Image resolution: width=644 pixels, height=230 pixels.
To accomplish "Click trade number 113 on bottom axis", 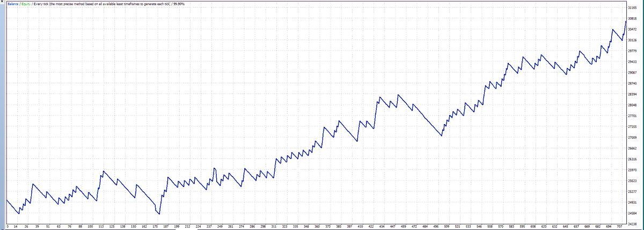I will tap(101, 227).
